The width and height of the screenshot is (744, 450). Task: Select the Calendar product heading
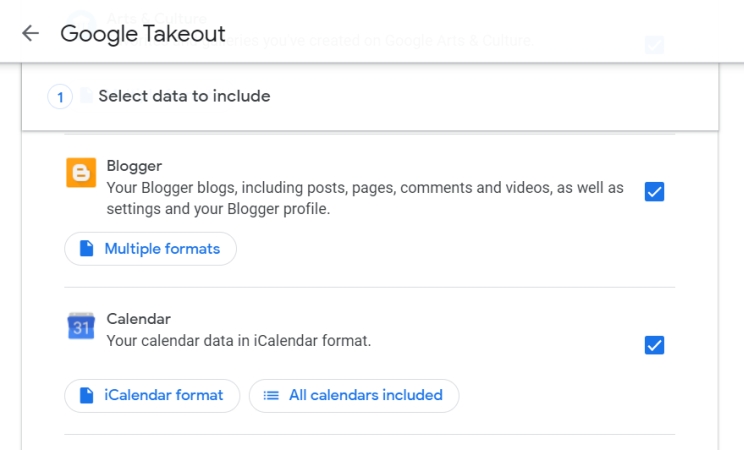(138, 319)
